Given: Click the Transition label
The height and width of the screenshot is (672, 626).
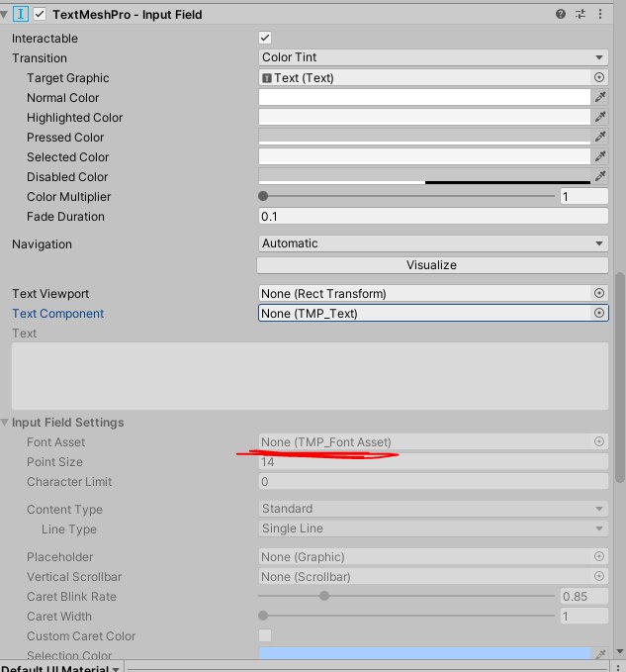Looking at the screenshot, I should pos(40,57).
